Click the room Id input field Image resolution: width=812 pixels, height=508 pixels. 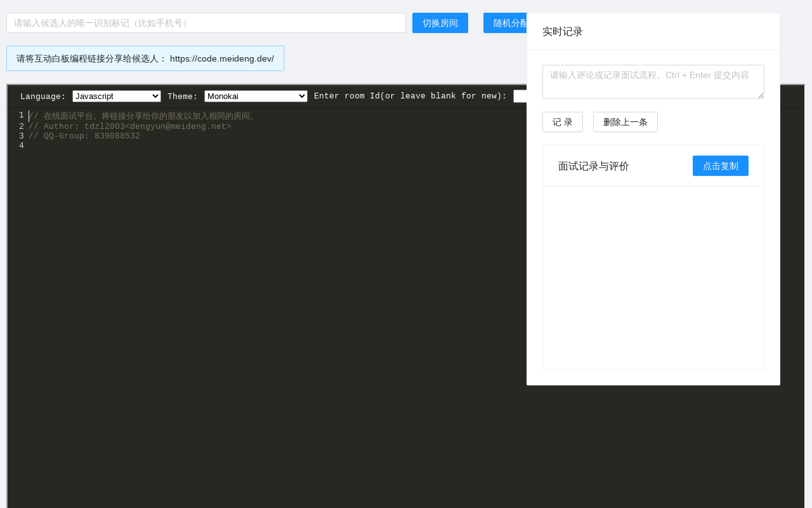[x=520, y=96]
